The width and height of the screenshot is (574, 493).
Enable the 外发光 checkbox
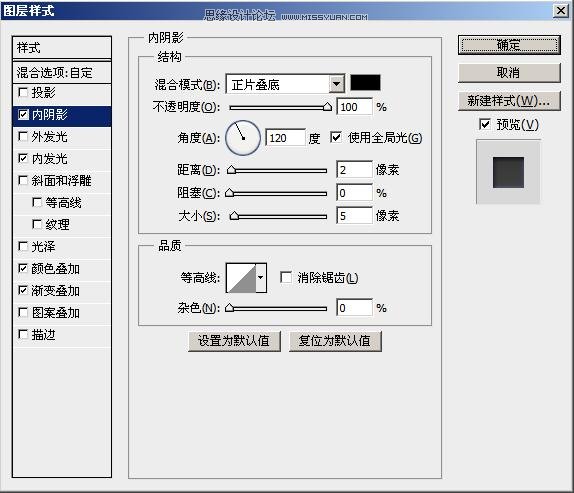coord(23,137)
